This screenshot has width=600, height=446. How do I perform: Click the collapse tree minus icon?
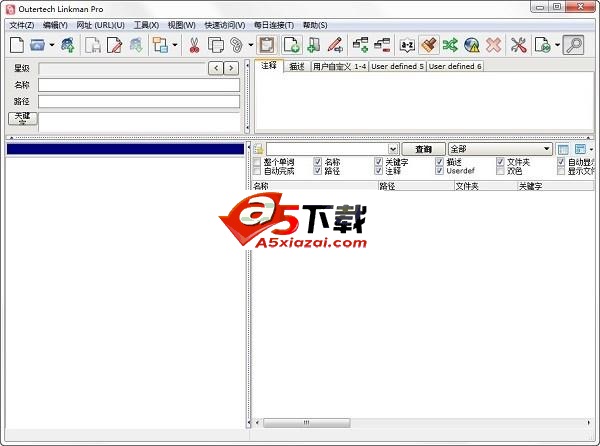tap(382, 45)
